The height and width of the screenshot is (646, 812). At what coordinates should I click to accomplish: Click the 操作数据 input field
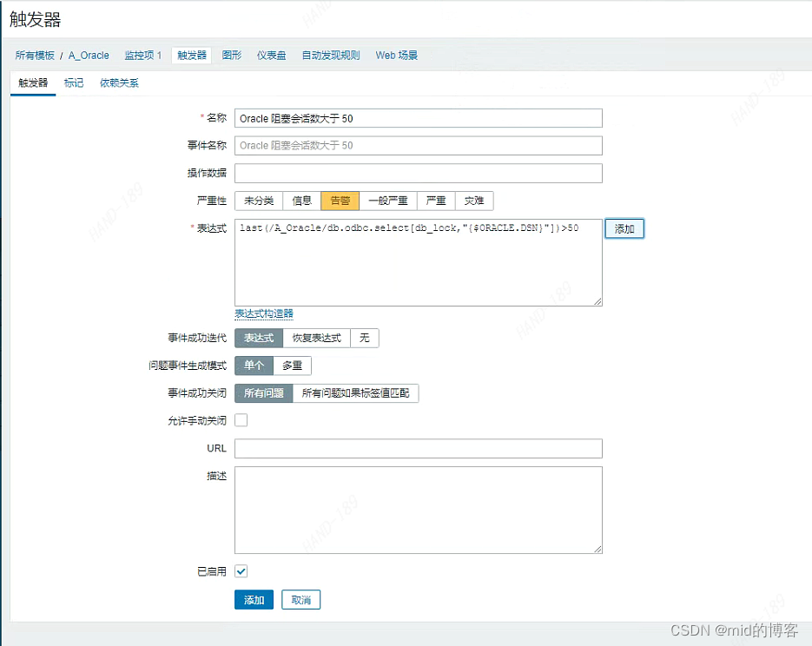(x=419, y=174)
